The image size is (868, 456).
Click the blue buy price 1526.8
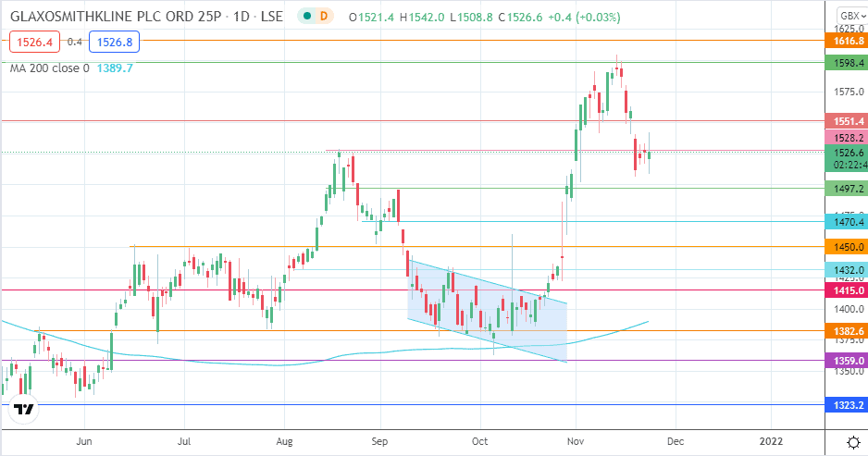(x=114, y=42)
